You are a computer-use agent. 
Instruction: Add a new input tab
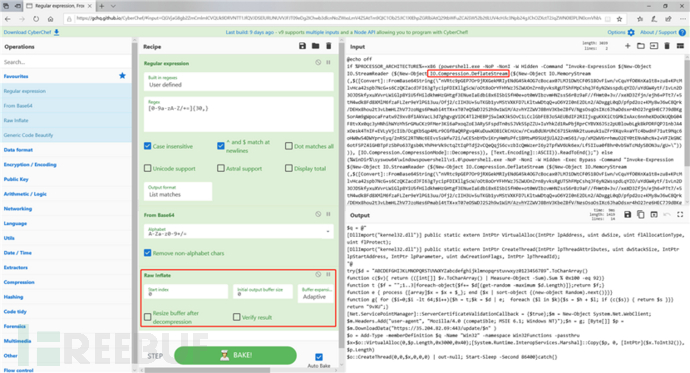(x=628, y=46)
